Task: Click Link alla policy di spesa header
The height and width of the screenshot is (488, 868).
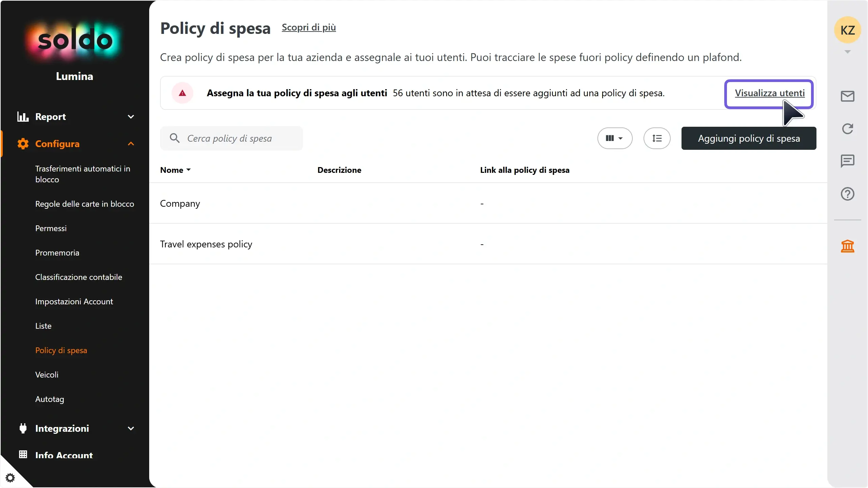Action: (525, 170)
